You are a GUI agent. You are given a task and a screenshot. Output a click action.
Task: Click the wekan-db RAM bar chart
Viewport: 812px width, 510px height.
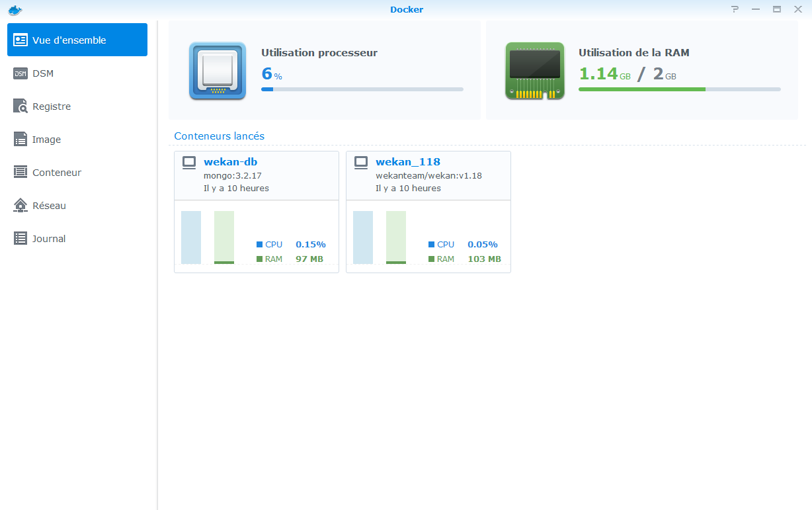tap(224, 237)
